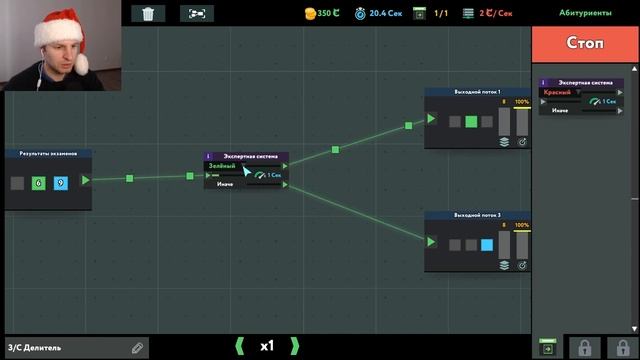Click the stopwatch timer icon

(360, 13)
